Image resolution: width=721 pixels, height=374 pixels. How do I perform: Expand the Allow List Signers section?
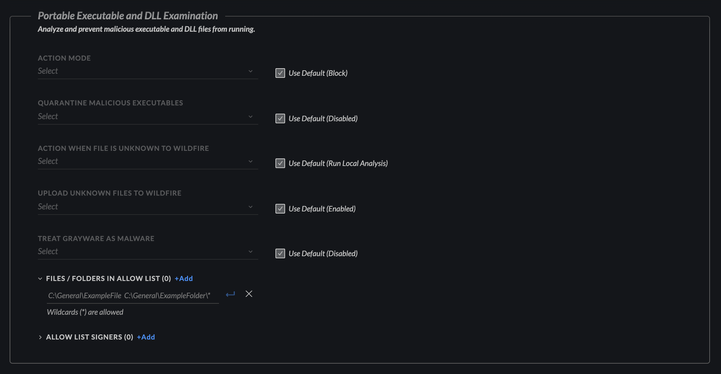[x=40, y=337]
